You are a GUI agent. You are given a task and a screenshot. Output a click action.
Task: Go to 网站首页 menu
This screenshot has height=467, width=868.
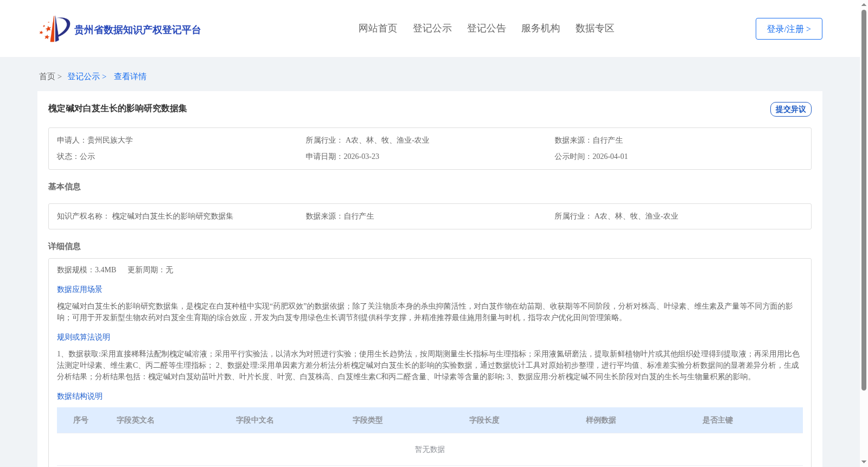[378, 28]
